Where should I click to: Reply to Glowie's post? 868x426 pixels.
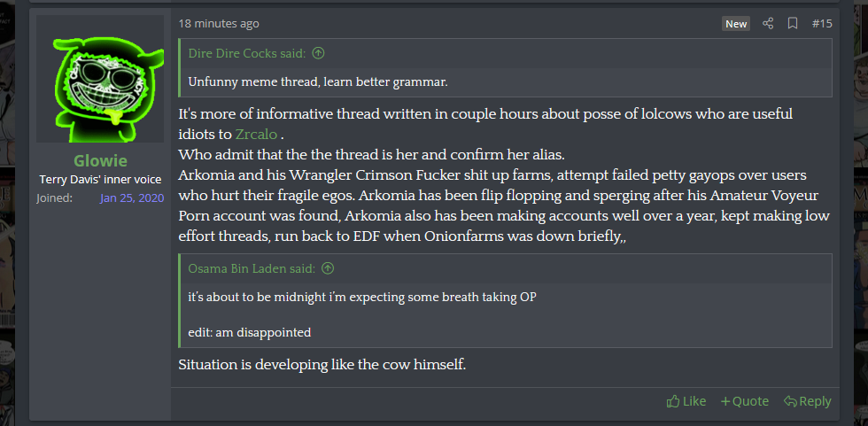807,401
